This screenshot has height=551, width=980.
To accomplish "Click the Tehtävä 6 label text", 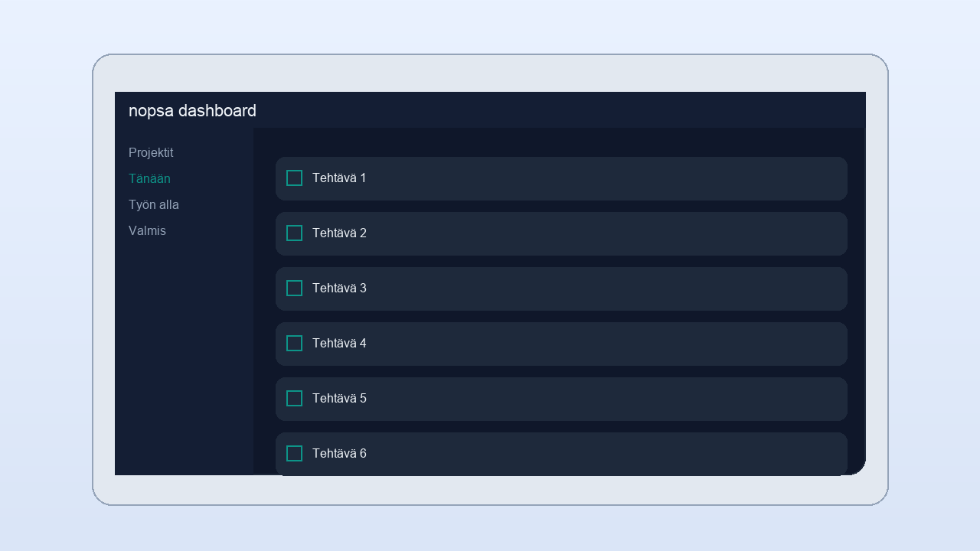I will tap(339, 454).
